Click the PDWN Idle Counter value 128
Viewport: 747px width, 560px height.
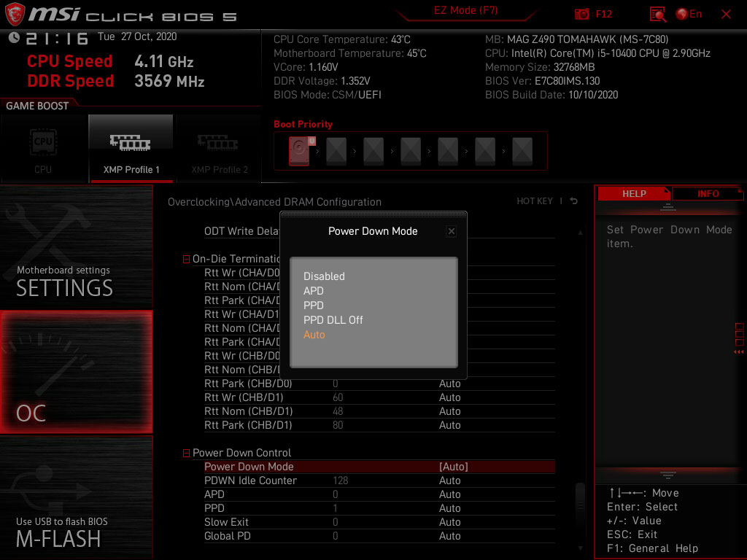341,481
